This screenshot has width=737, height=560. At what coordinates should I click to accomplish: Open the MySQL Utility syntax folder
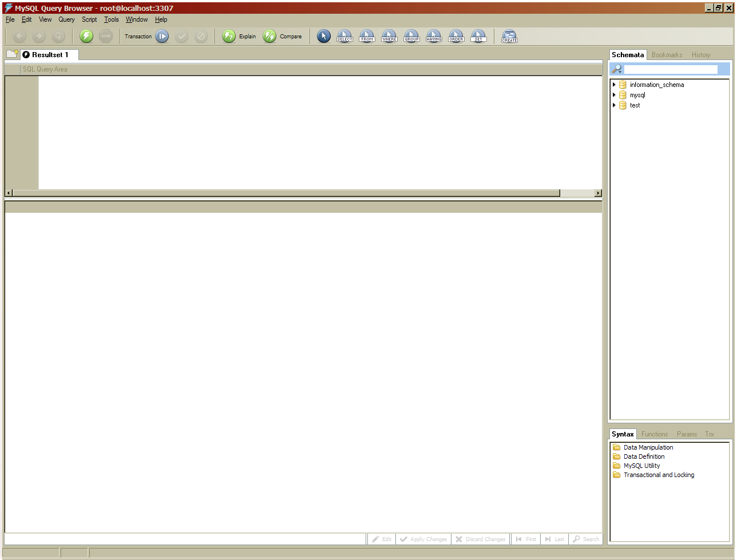coord(642,466)
